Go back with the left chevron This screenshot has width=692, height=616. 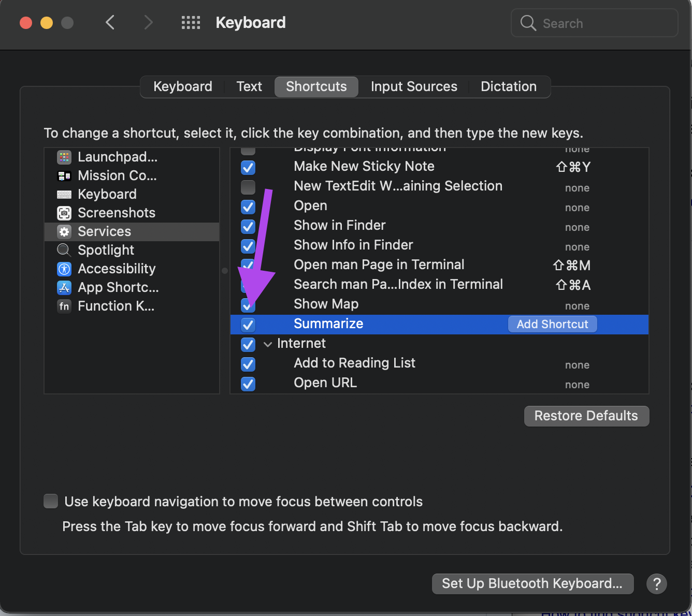point(110,22)
